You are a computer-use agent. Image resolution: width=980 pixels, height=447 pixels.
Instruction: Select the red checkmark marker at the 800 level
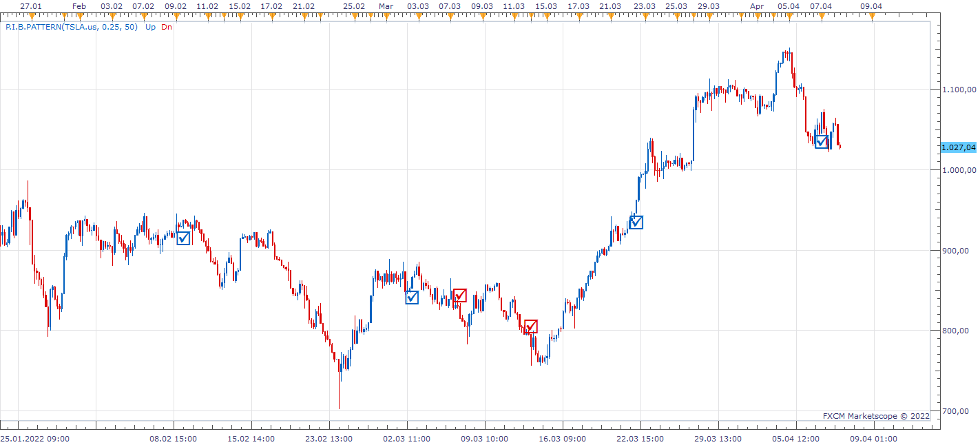tap(530, 326)
